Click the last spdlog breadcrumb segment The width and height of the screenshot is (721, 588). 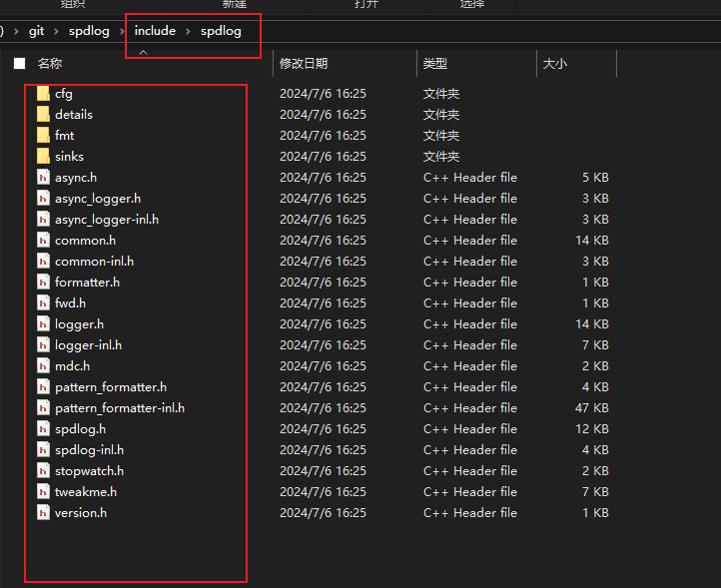tap(221, 31)
